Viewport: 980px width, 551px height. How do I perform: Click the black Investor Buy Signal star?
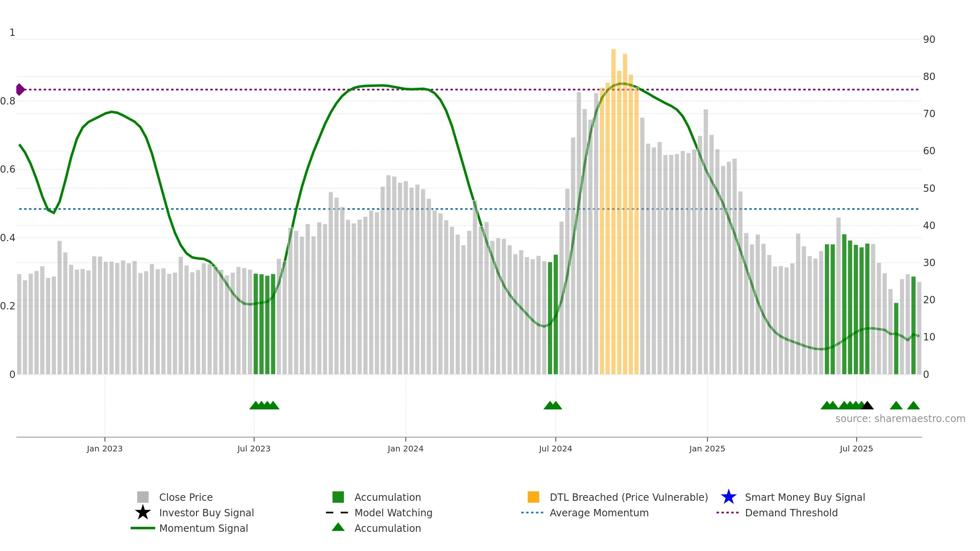coord(143,512)
